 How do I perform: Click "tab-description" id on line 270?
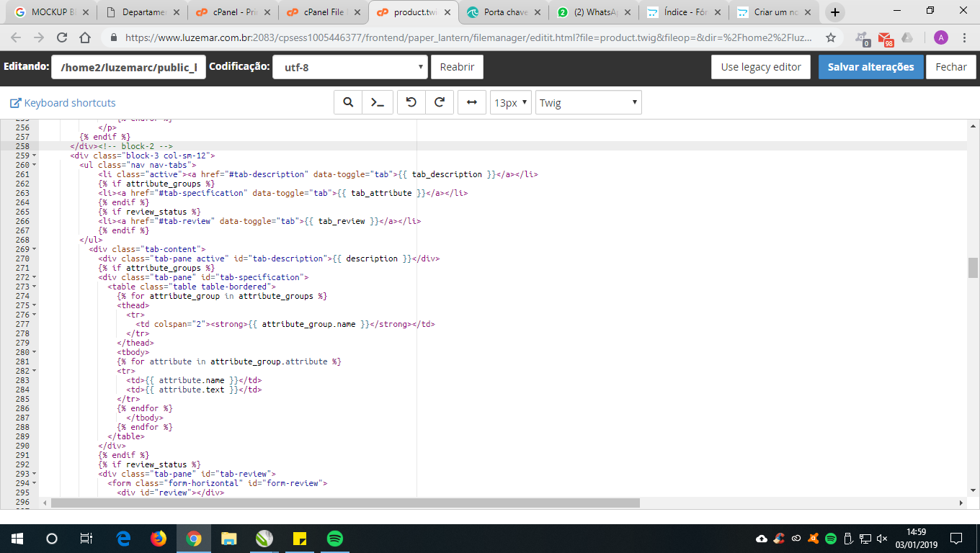[x=288, y=258]
